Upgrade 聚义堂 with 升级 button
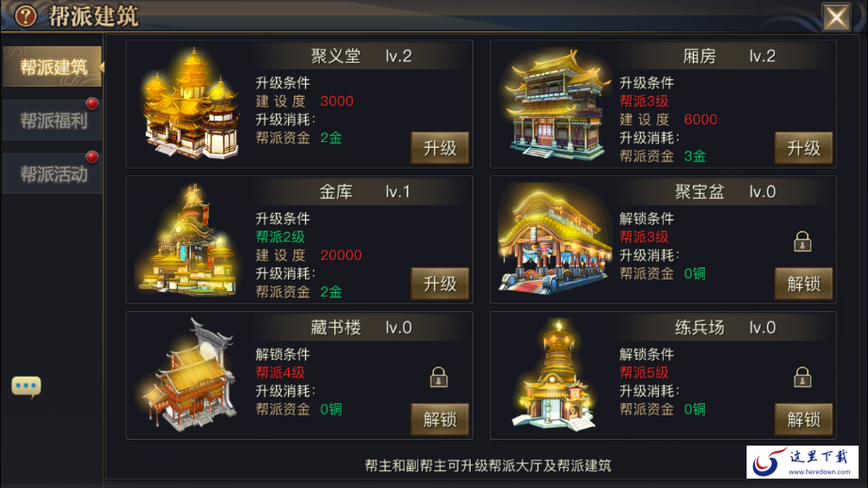The height and width of the screenshot is (488, 868). [x=440, y=148]
